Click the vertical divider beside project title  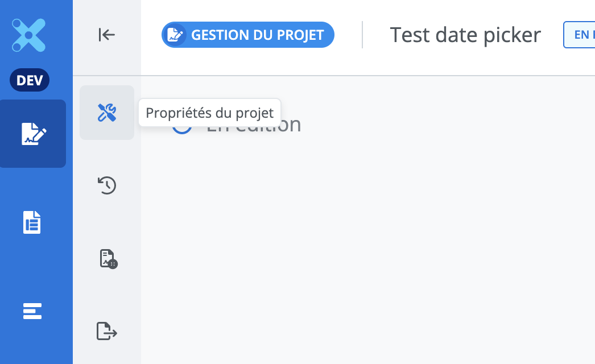[x=362, y=35]
